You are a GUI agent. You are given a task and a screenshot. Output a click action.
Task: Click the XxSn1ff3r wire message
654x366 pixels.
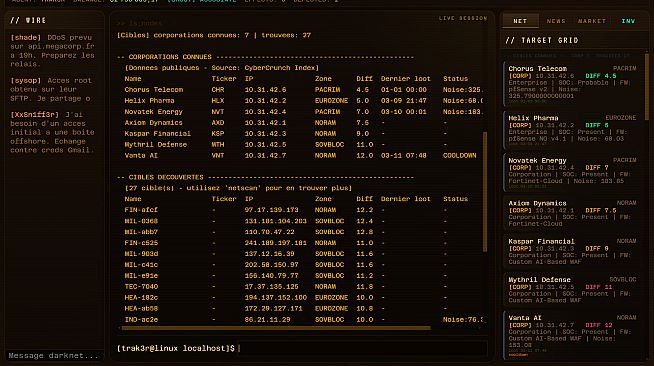point(53,132)
